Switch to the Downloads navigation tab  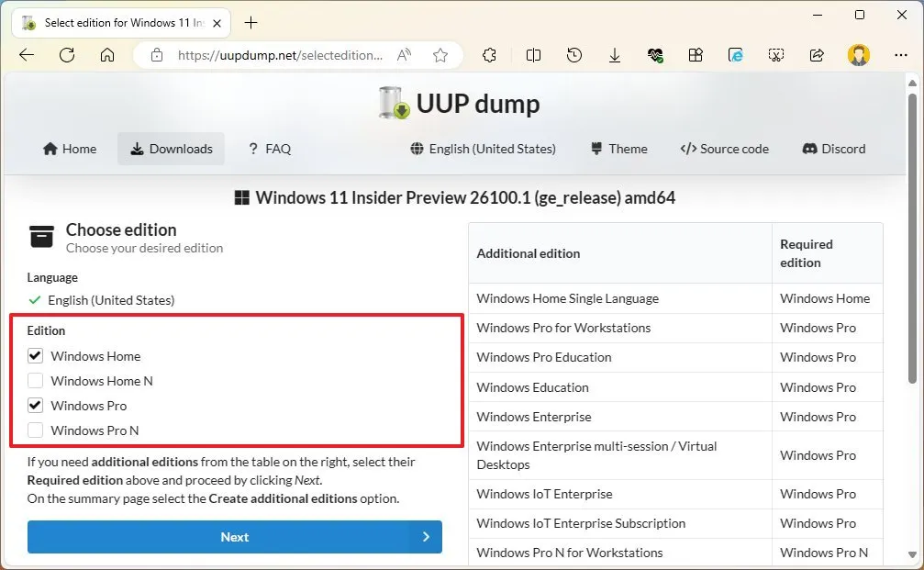(171, 149)
